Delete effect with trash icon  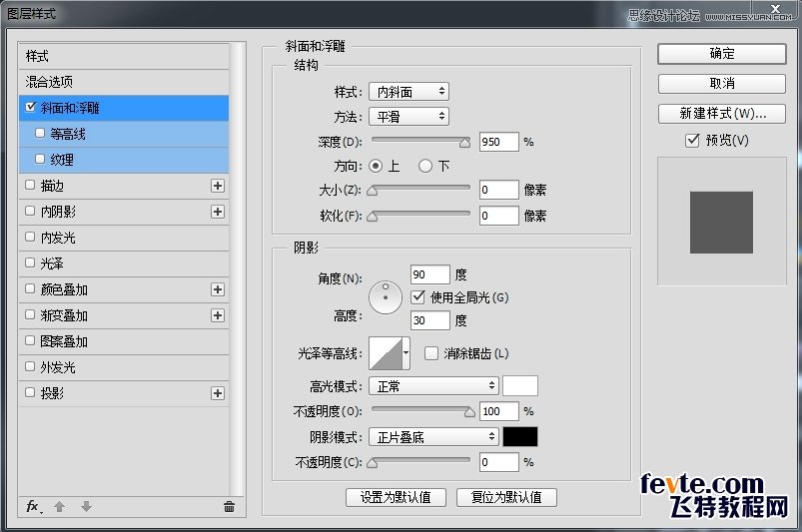[229, 506]
